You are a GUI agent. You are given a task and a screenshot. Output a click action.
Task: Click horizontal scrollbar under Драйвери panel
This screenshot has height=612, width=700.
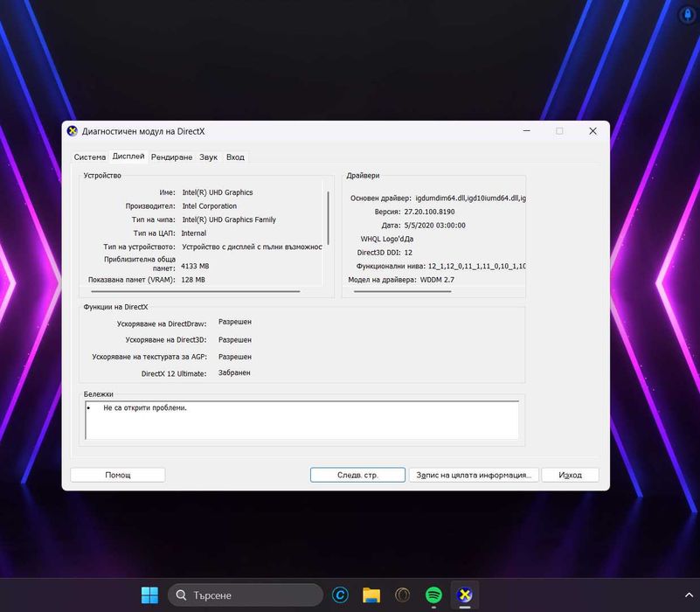pos(402,291)
